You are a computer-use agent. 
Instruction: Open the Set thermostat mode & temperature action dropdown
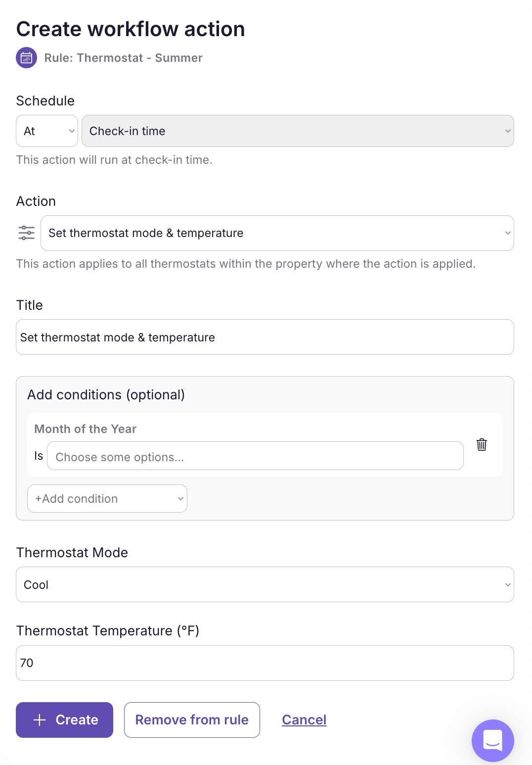(277, 233)
